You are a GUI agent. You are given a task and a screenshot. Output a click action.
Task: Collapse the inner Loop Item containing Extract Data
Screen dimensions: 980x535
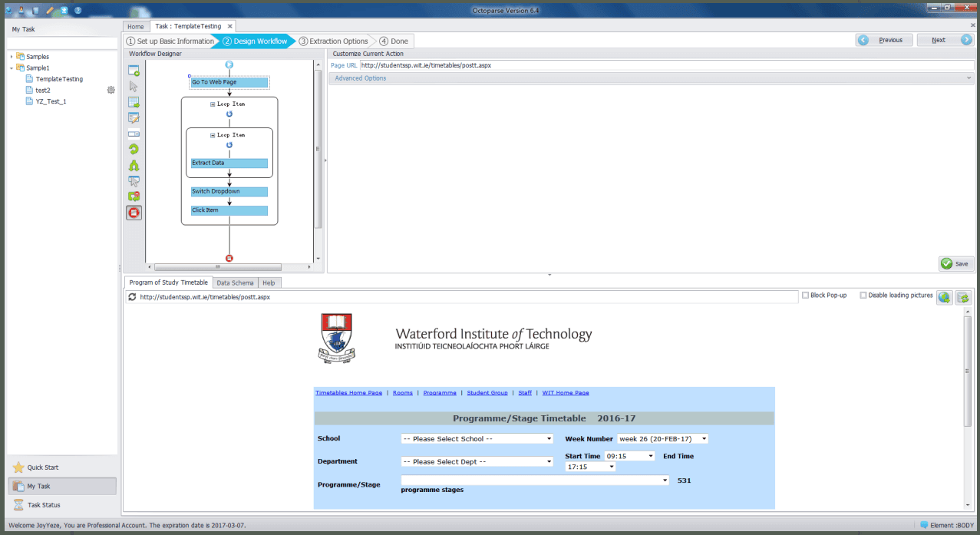point(213,135)
